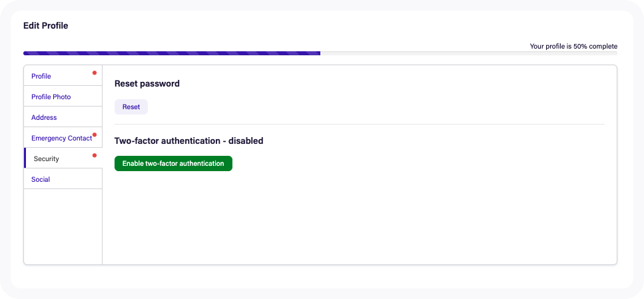Click the filled striped portion of progress bar

click(172, 53)
